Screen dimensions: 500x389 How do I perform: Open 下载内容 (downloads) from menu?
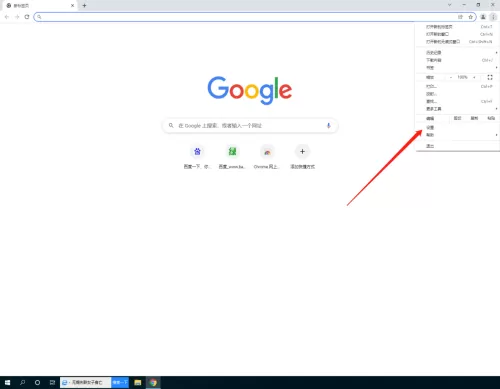pyautogui.click(x=458, y=60)
